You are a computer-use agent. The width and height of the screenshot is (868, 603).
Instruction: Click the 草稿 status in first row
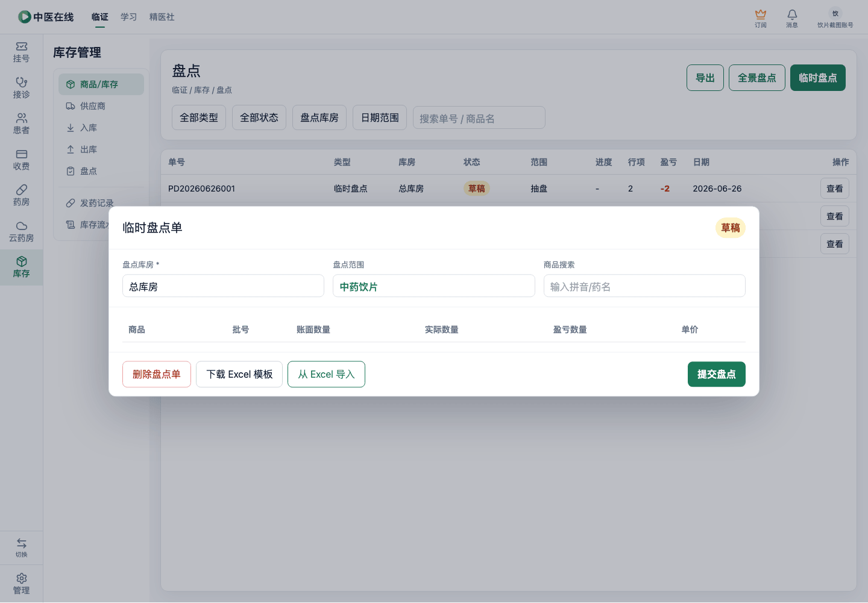pos(477,189)
